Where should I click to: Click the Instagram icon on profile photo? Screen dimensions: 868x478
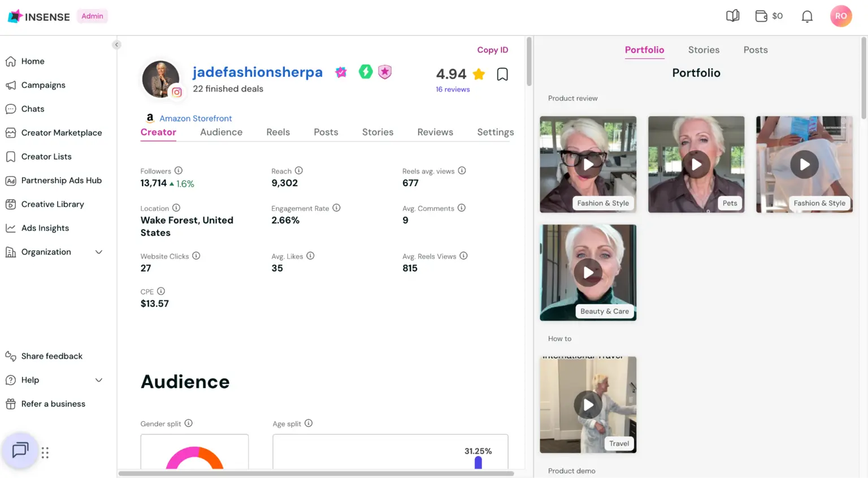[177, 92]
